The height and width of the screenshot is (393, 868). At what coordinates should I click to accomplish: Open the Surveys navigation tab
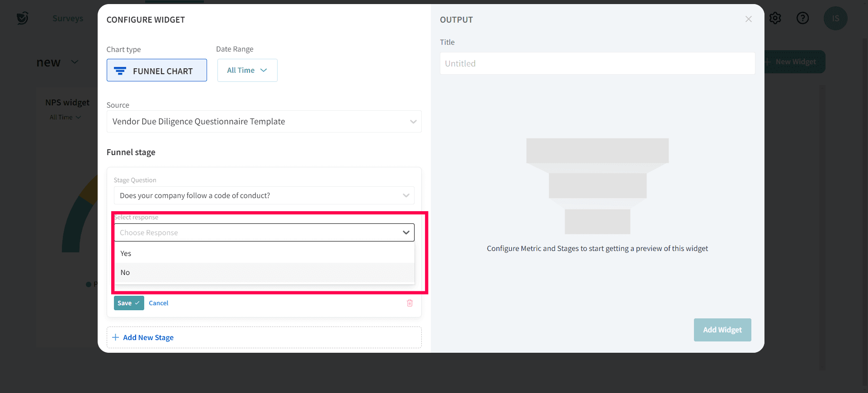click(68, 19)
